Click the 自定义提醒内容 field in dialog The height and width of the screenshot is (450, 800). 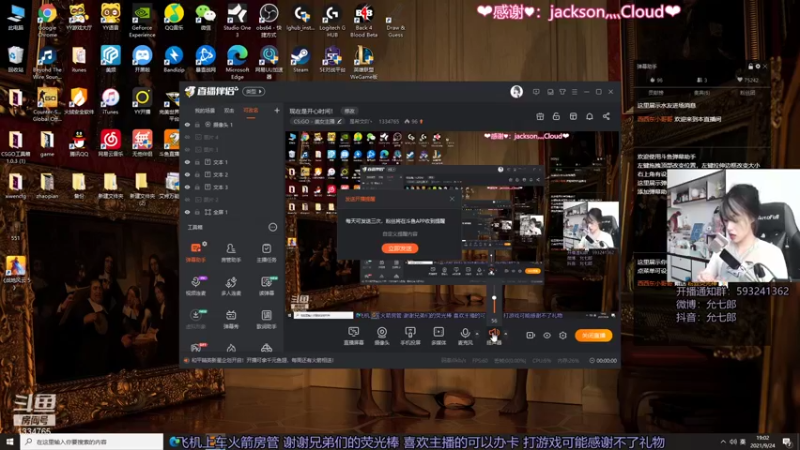pyautogui.click(x=399, y=234)
